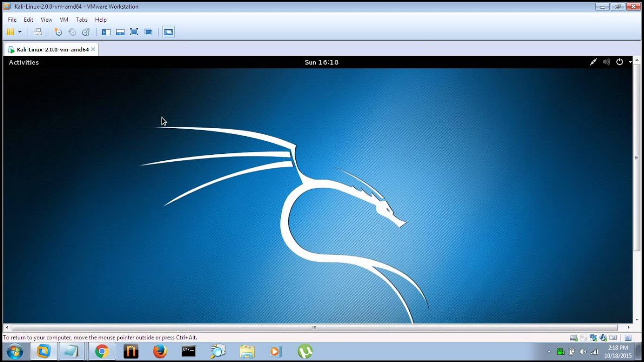Image resolution: width=644 pixels, height=362 pixels.
Task: Open the Tabs menu
Action: click(82, 20)
